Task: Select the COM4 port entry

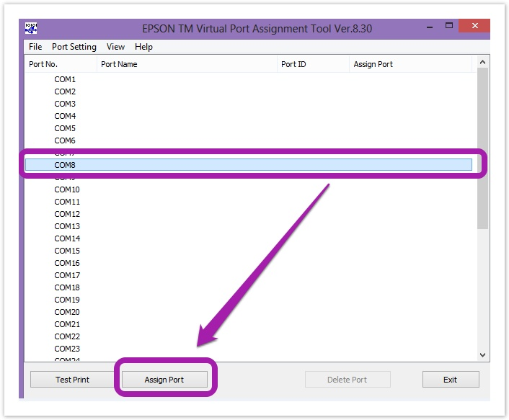Action: click(x=65, y=116)
